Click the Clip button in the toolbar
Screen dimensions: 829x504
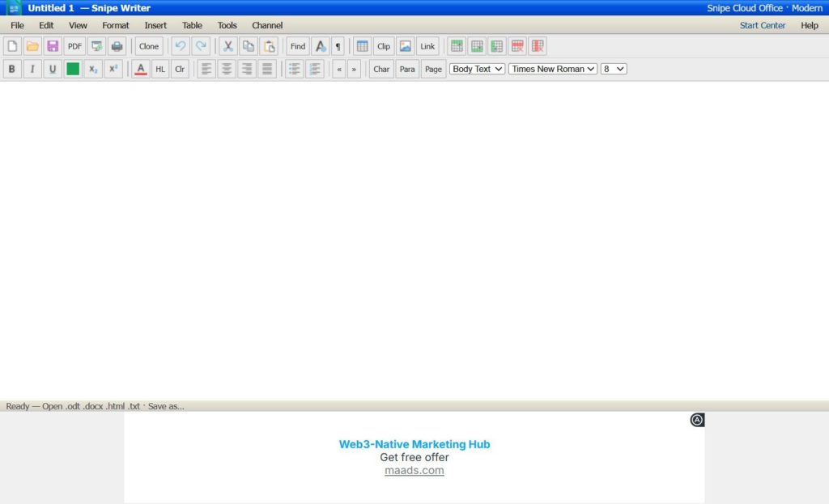[383, 46]
